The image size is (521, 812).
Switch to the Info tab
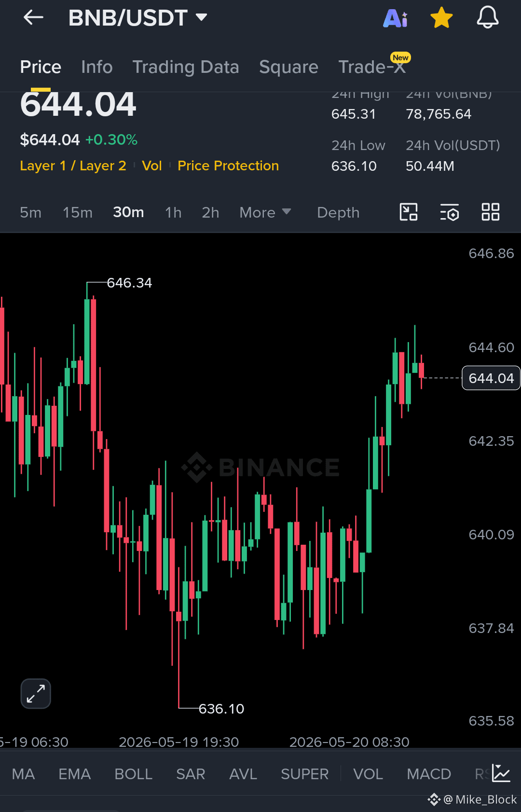97,67
